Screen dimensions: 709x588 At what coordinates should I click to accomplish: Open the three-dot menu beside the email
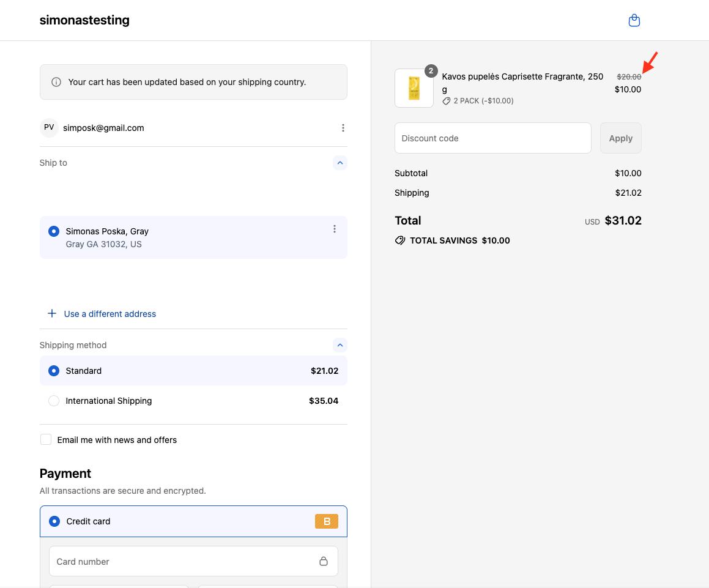coord(343,128)
